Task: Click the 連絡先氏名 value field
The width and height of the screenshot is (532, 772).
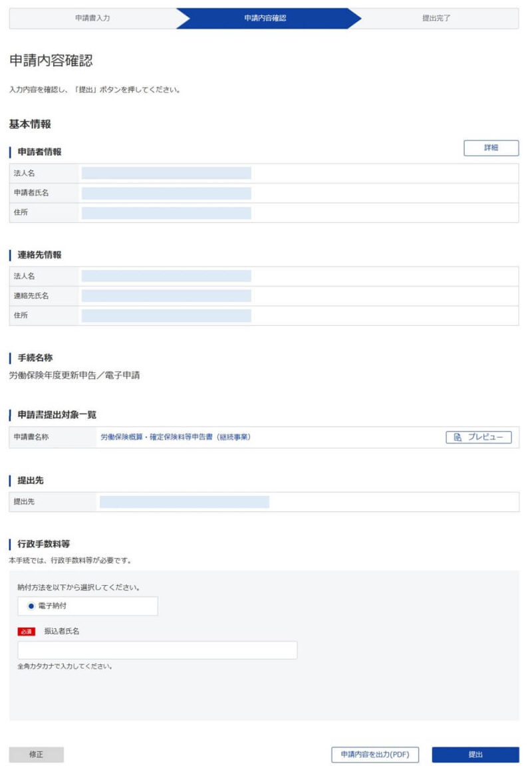Action: point(166,296)
